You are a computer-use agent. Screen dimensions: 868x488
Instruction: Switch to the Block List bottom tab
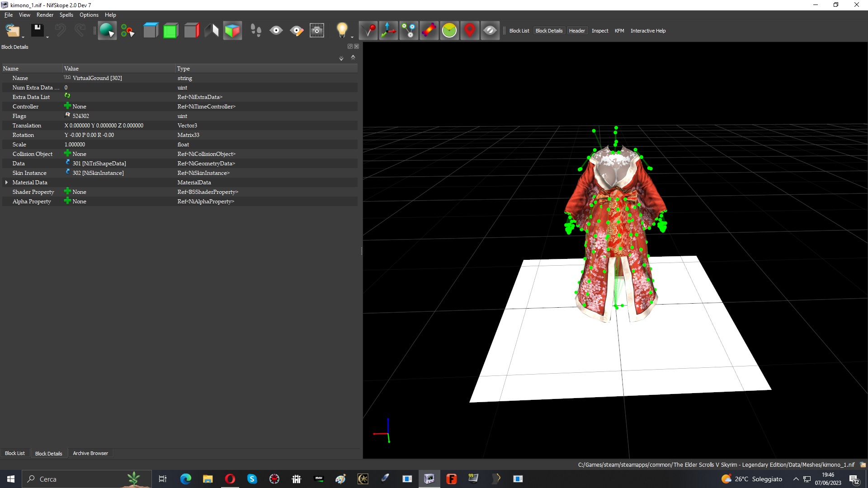15,453
